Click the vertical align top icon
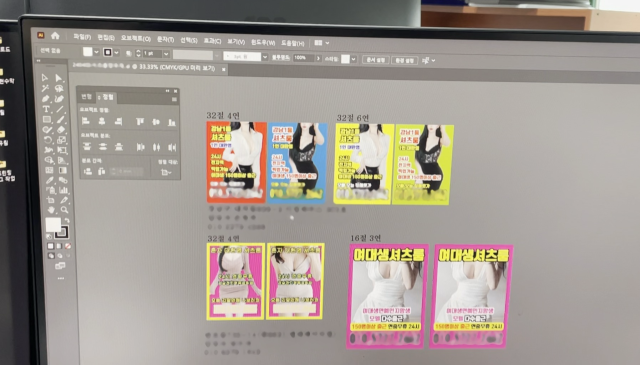 [x=140, y=121]
